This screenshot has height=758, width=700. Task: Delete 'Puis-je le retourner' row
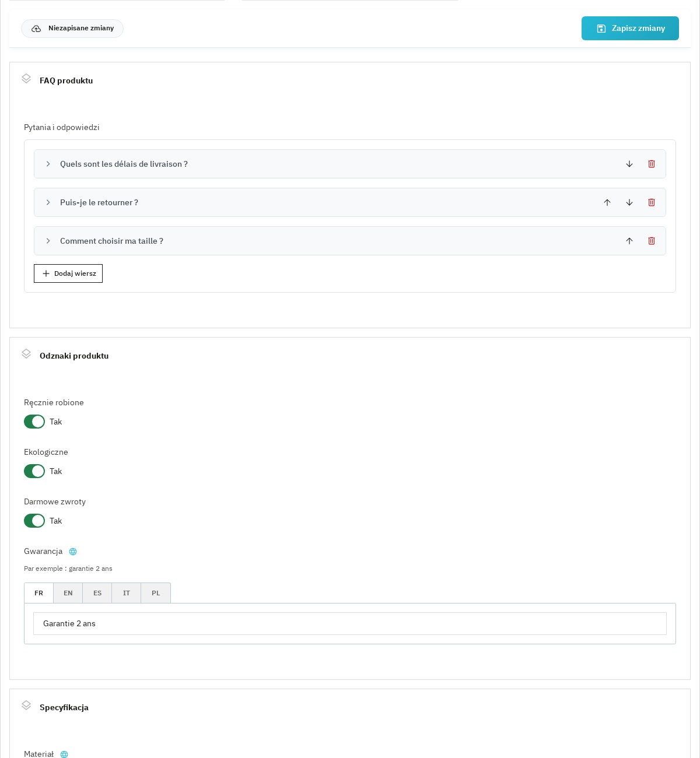coord(652,202)
